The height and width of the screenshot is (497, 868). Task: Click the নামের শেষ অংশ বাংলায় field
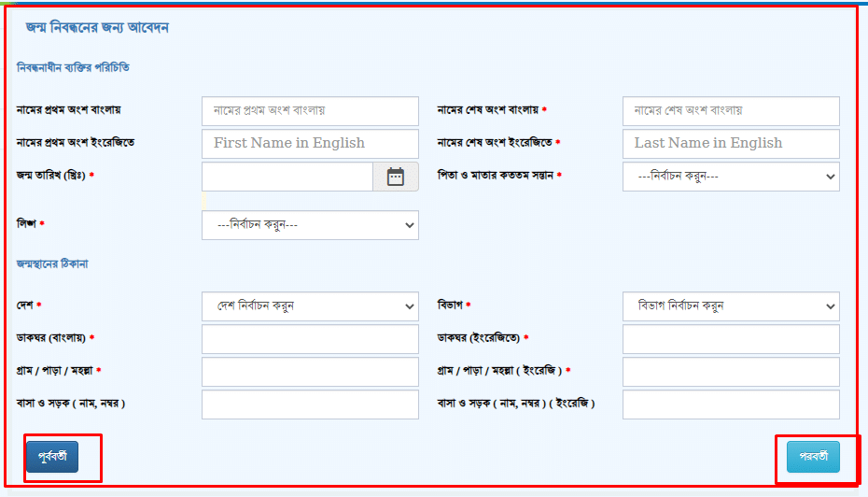[730, 111]
